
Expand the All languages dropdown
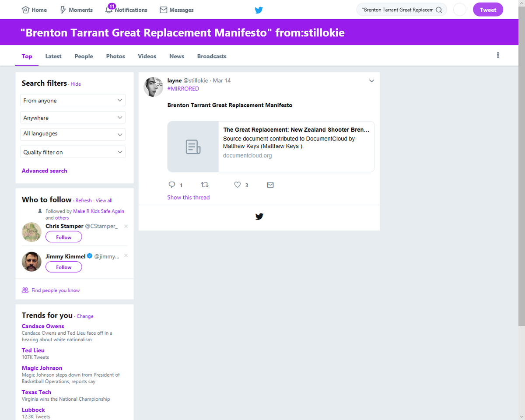click(x=73, y=134)
